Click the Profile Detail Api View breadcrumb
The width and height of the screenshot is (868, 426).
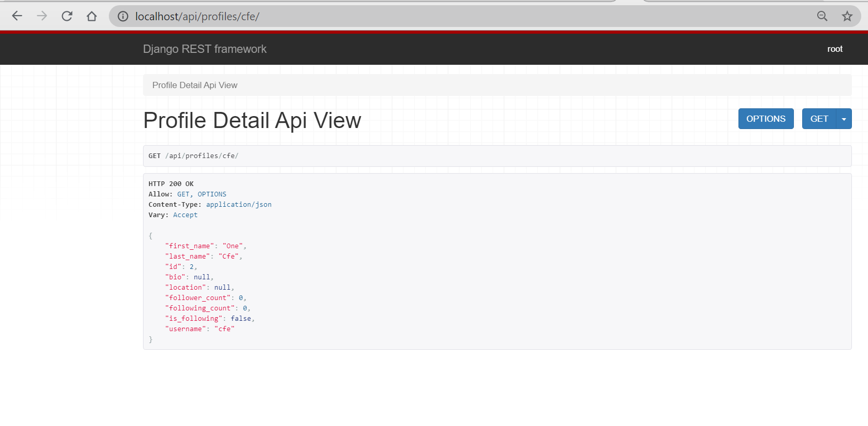point(195,85)
